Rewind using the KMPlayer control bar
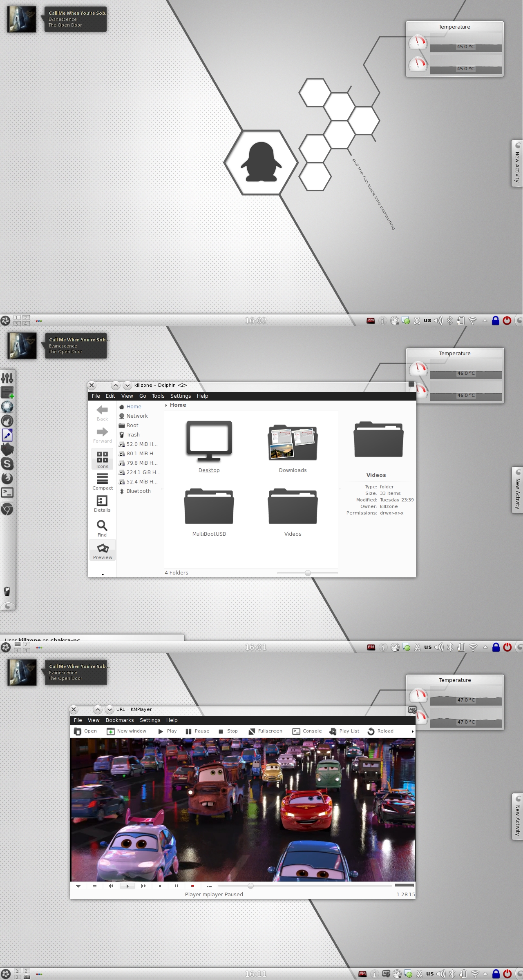523x980 pixels. (111, 886)
